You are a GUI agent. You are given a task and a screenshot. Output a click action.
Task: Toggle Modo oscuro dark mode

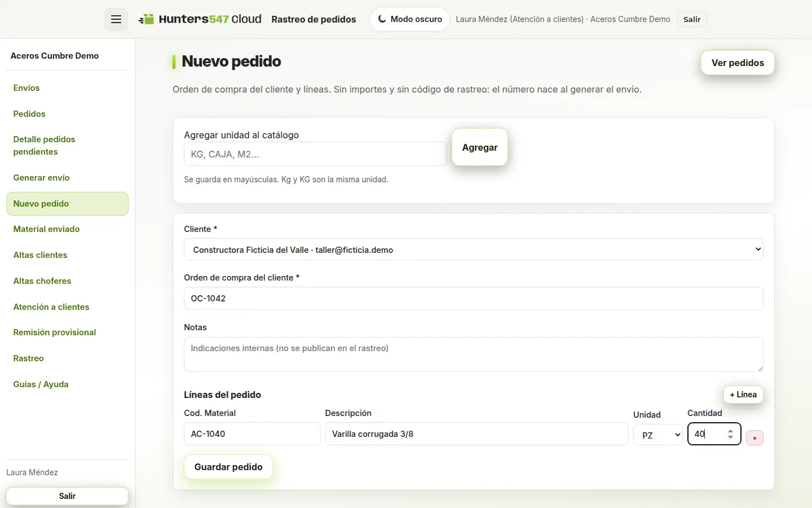click(x=409, y=19)
